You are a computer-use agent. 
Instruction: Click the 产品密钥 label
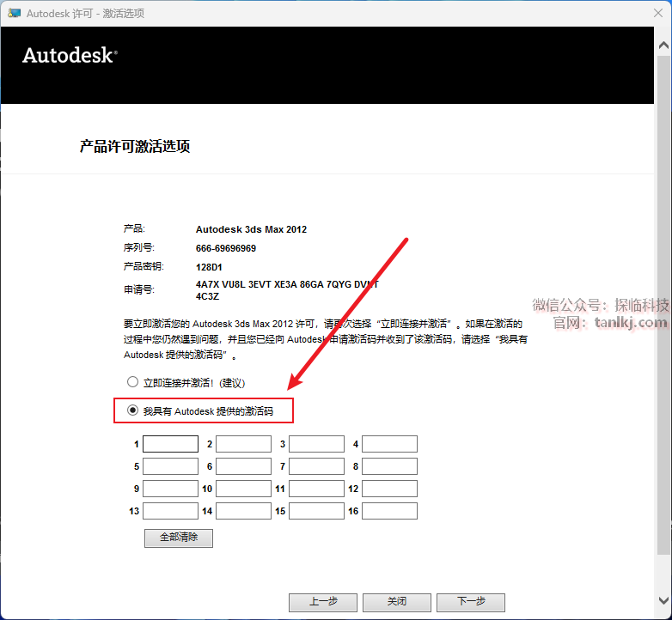click(x=144, y=266)
